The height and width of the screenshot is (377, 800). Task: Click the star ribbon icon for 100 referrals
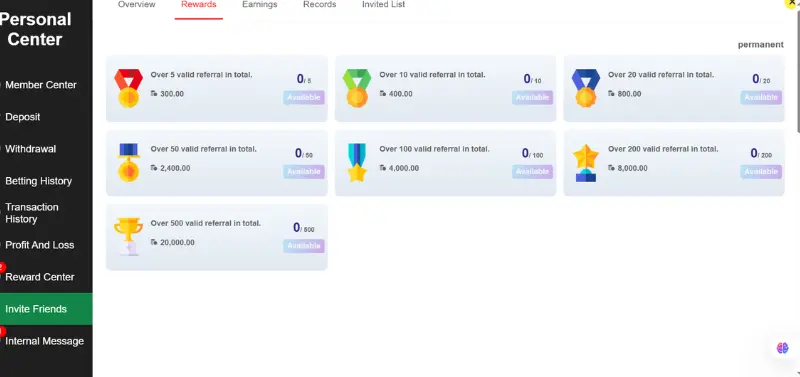(x=357, y=162)
